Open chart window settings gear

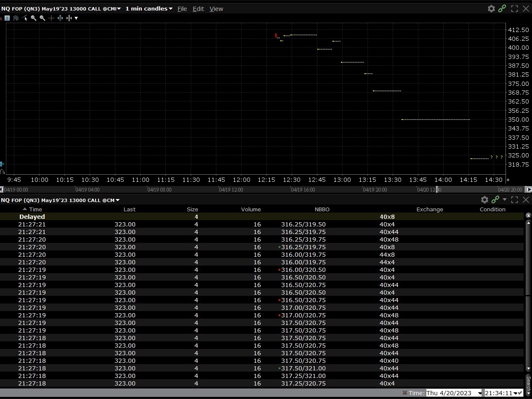click(491, 8)
